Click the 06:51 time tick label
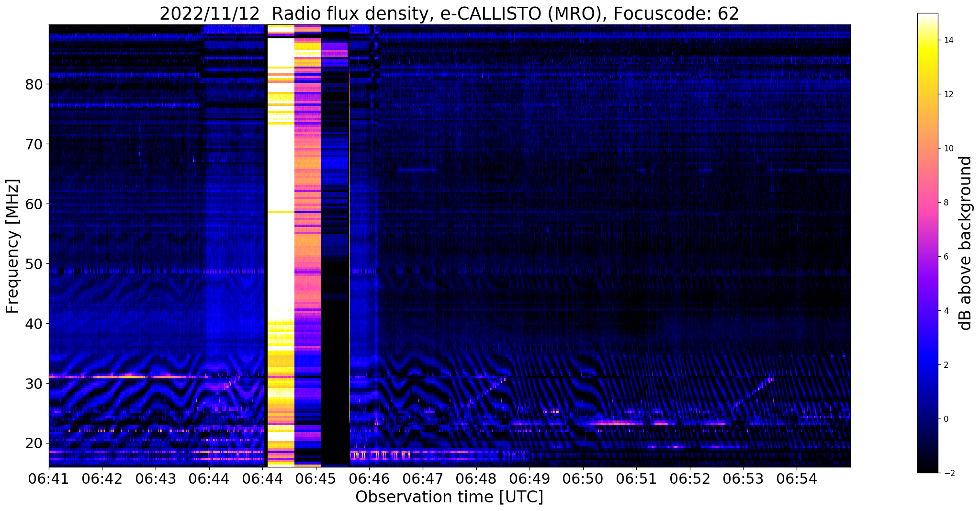 (636, 478)
